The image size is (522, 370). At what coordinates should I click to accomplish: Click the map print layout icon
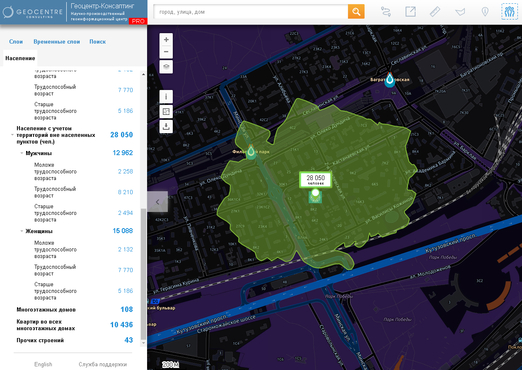point(166,112)
